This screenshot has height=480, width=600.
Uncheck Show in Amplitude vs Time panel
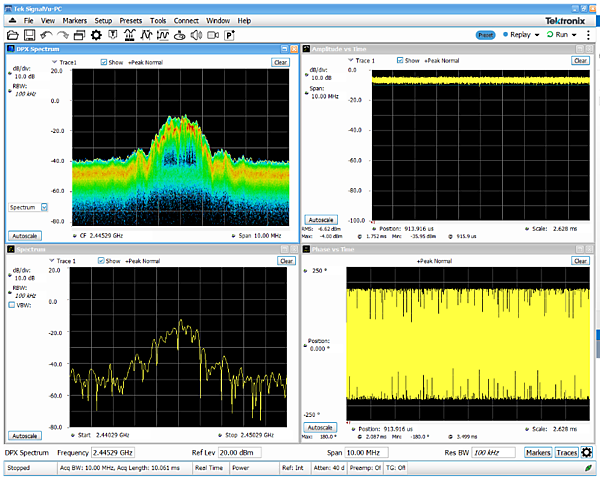tap(399, 61)
